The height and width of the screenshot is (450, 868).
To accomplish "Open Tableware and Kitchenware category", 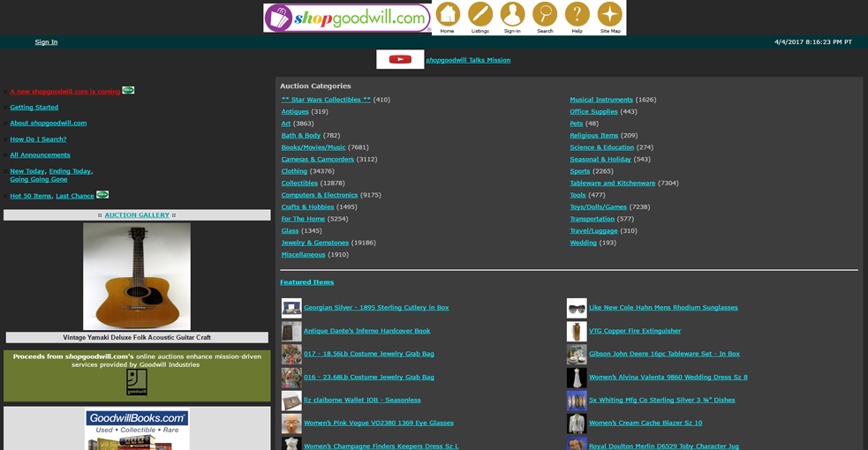I will tap(613, 183).
